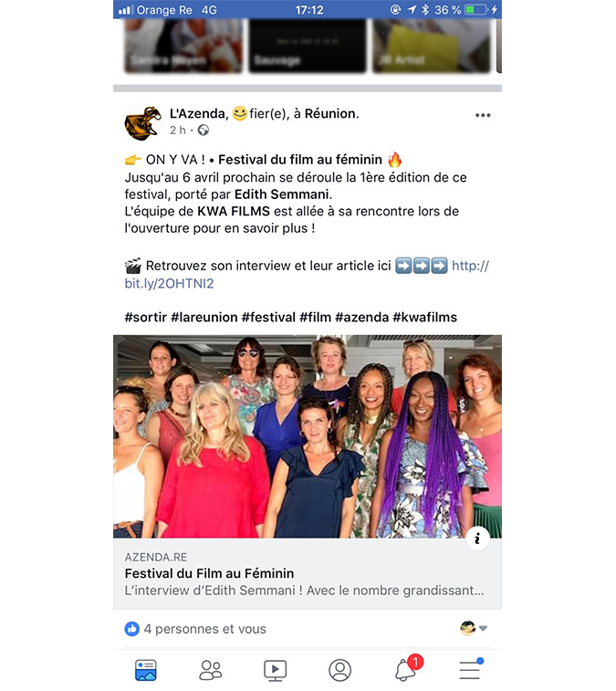
Task: Open the Sauvage story card
Action: (308, 45)
